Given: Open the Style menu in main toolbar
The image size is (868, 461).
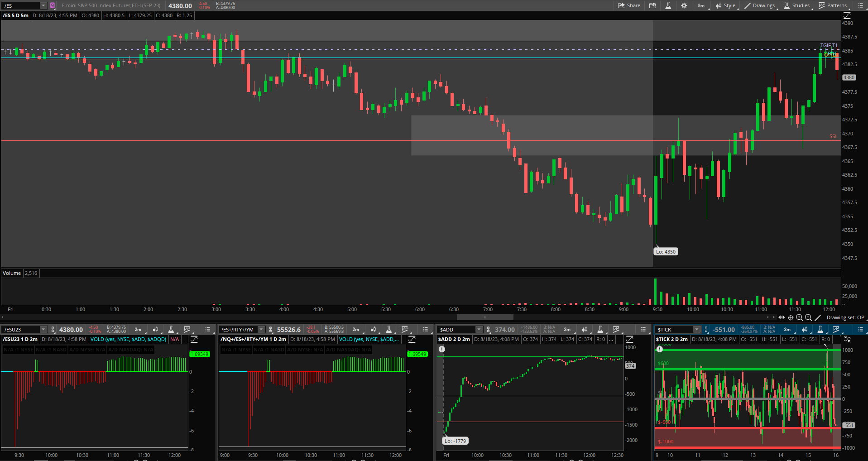Looking at the screenshot, I should coord(725,5).
